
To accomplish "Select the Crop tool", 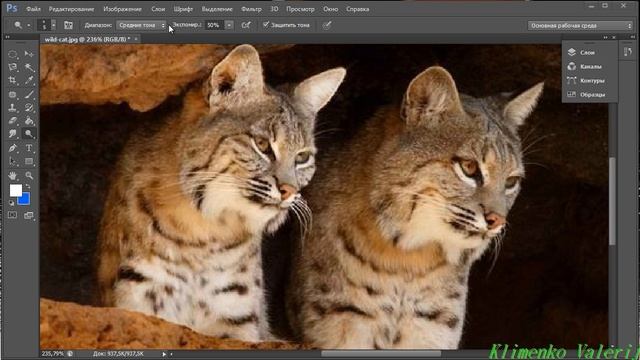I will point(13,80).
